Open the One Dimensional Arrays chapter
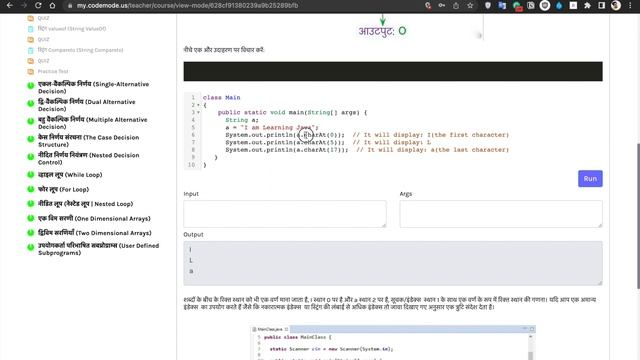The image size is (640, 360). [94, 218]
